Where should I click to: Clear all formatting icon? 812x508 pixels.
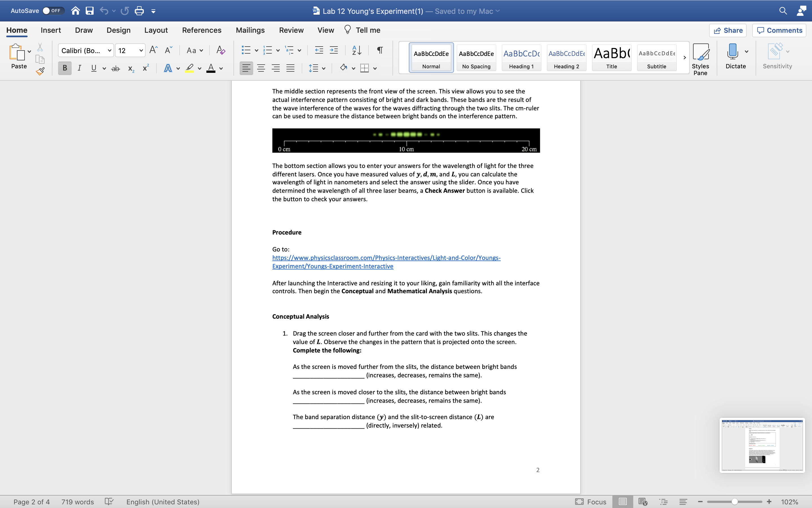[220, 50]
